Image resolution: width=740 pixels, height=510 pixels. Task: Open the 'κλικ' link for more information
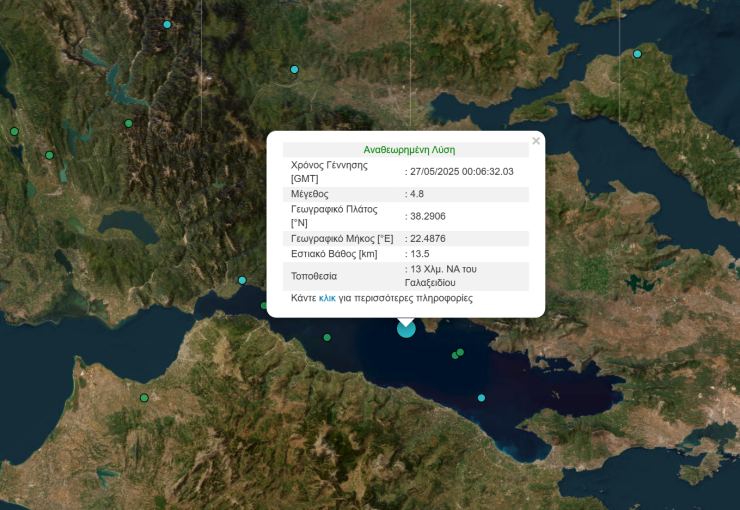327,298
